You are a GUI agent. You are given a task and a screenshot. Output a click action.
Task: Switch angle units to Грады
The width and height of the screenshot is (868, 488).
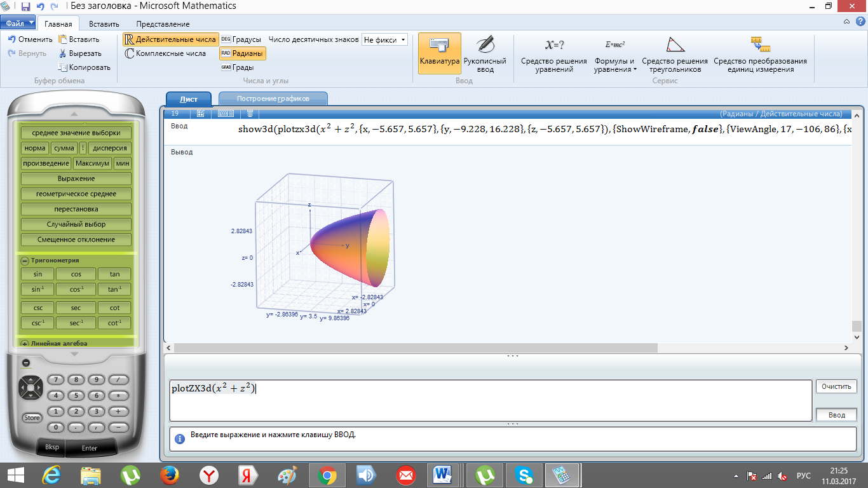tap(238, 67)
